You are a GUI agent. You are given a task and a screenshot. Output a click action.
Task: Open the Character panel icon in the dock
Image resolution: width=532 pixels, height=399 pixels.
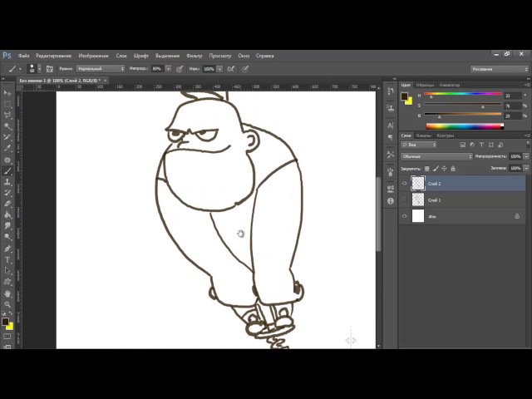point(391,126)
